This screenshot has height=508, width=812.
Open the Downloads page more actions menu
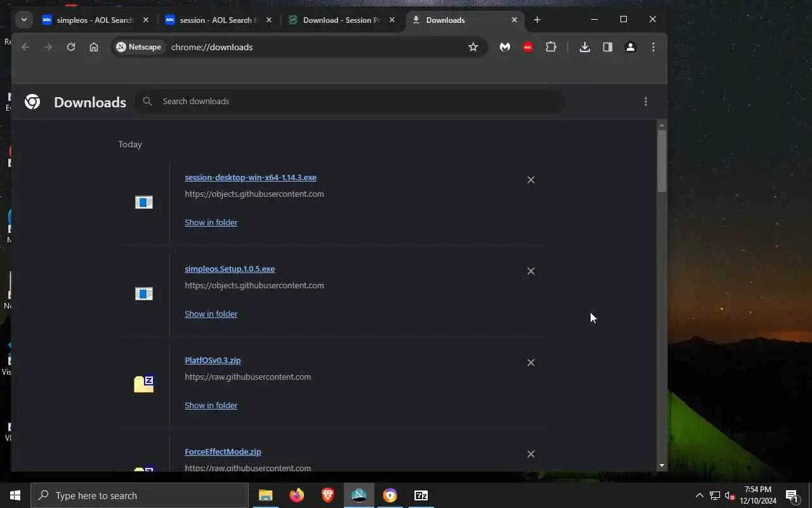coord(646,102)
